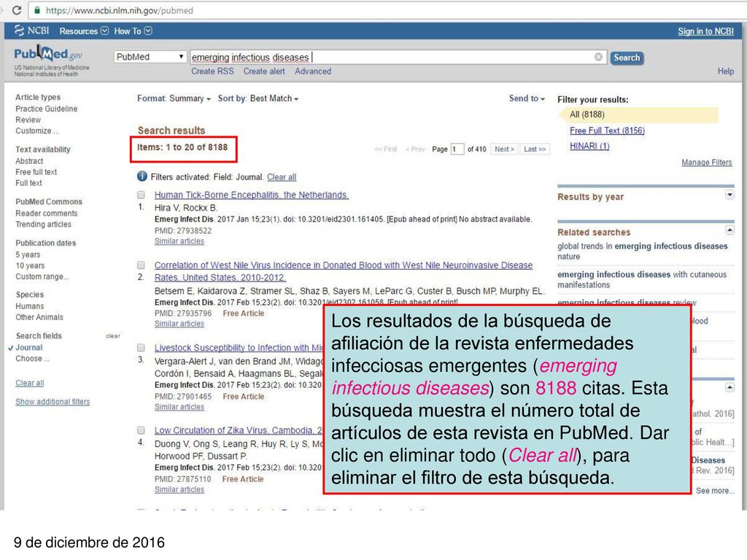Click Choose under Search fields
Image resolution: width=747 pixels, height=560 pixels.
click(x=32, y=359)
